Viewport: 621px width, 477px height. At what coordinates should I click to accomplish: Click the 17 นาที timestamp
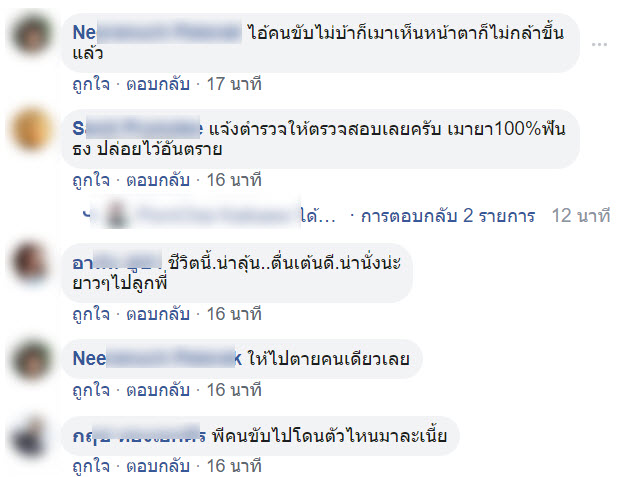point(234,84)
